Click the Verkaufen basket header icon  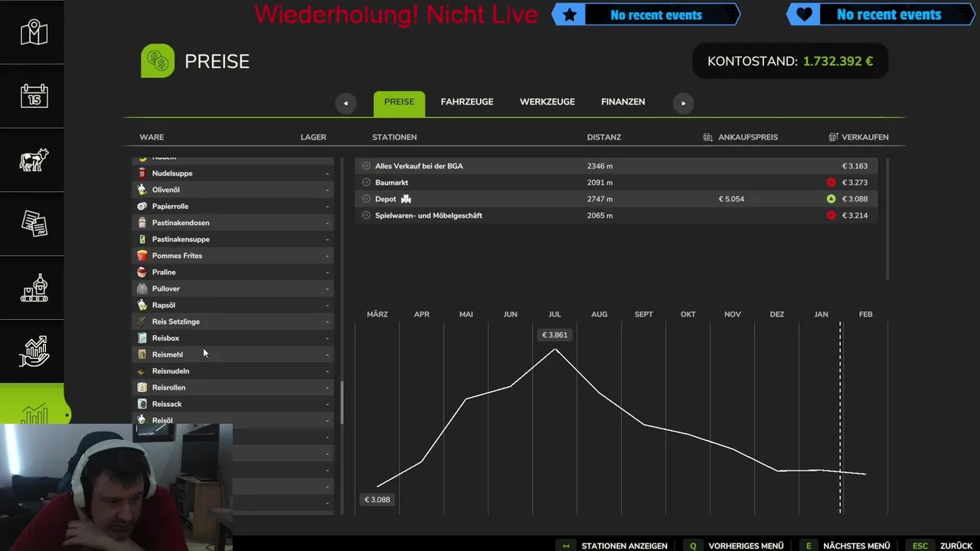833,137
